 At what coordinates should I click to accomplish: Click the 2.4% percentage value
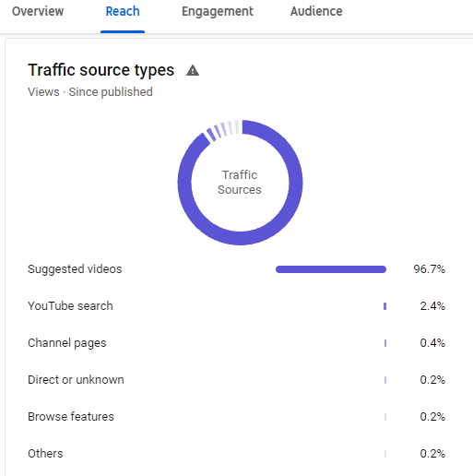[x=432, y=306]
